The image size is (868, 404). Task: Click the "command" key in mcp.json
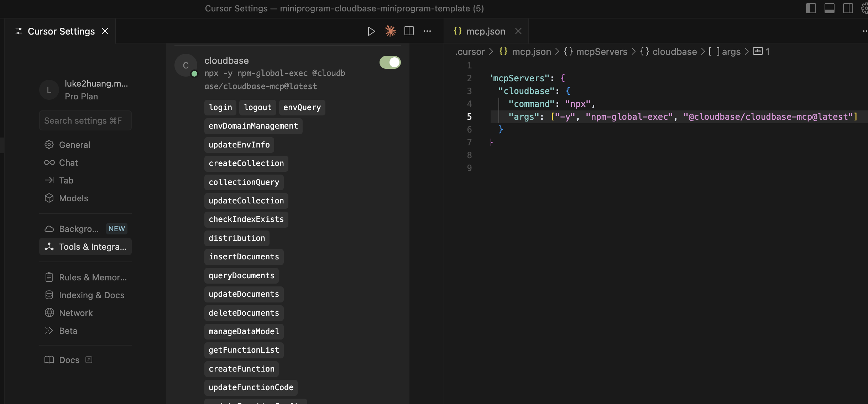(x=532, y=104)
